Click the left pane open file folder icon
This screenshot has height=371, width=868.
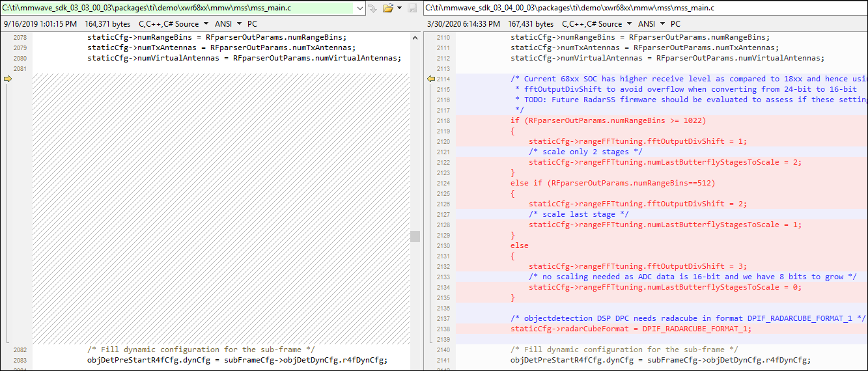coord(388,8)
